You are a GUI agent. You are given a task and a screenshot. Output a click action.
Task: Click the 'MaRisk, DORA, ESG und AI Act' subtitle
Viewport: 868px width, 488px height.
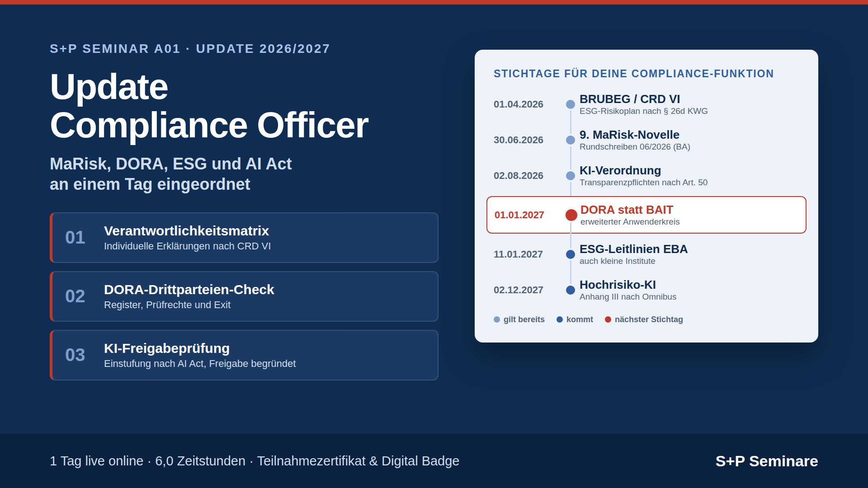[x=170, y=164]
